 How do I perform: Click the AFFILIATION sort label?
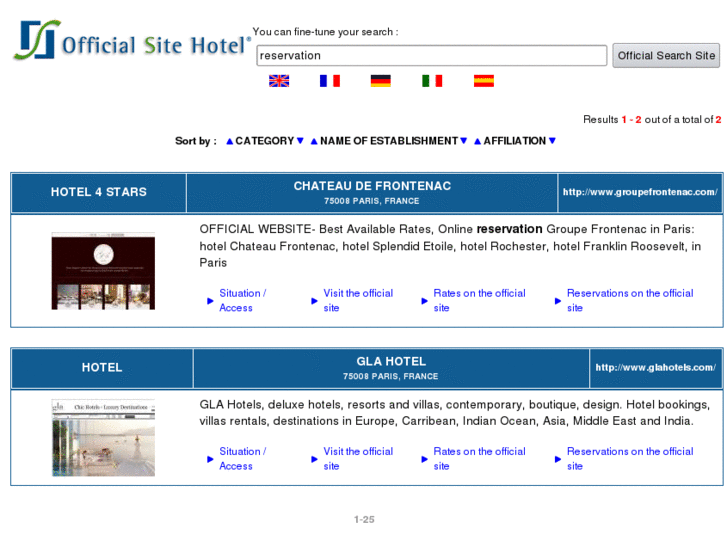515,141
